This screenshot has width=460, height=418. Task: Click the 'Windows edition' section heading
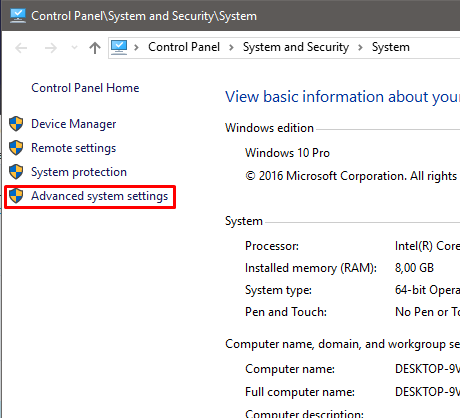click(269, 128)
